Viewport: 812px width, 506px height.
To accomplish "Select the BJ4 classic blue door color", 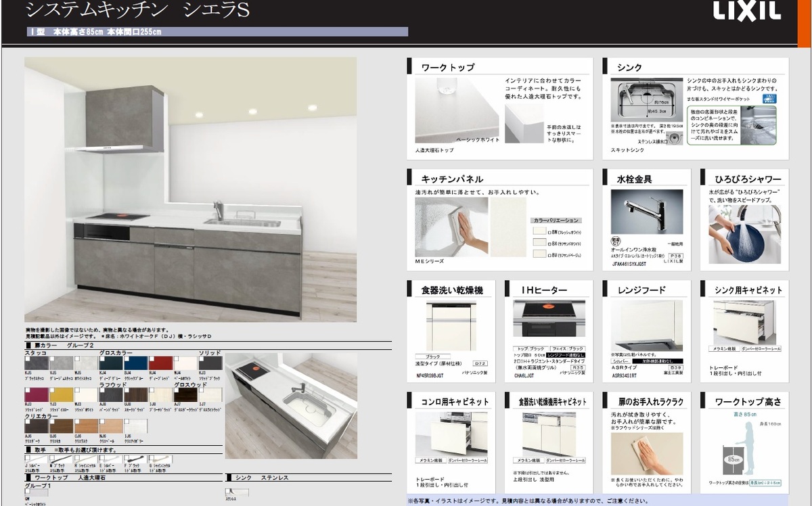I will point(135,363).
